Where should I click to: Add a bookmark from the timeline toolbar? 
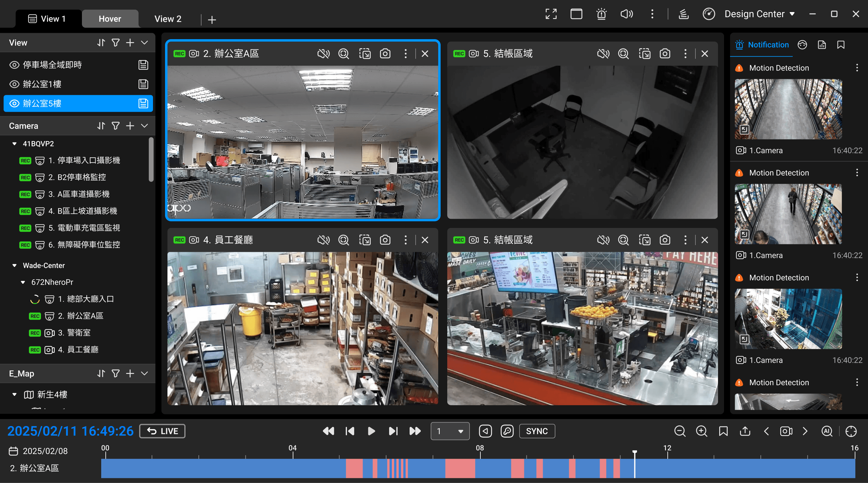[723, 431]
